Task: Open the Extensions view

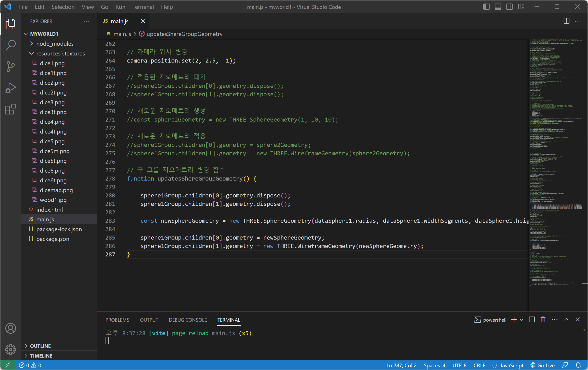Action: coord(10,109)
